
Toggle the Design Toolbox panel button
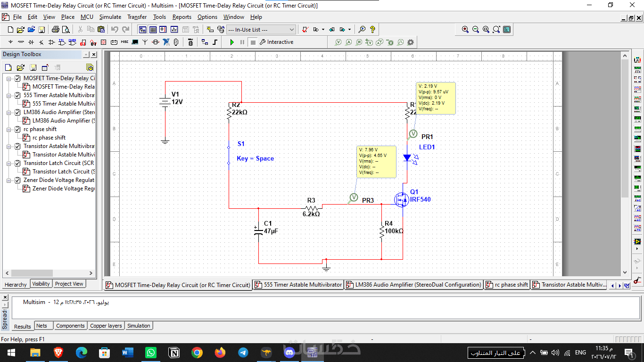[x=142, y=29]
